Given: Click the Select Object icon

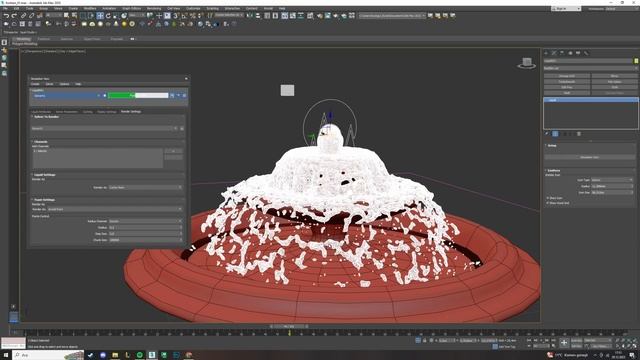Looking at the screenshot, I should pyautogui.click(x=67, y=16).
